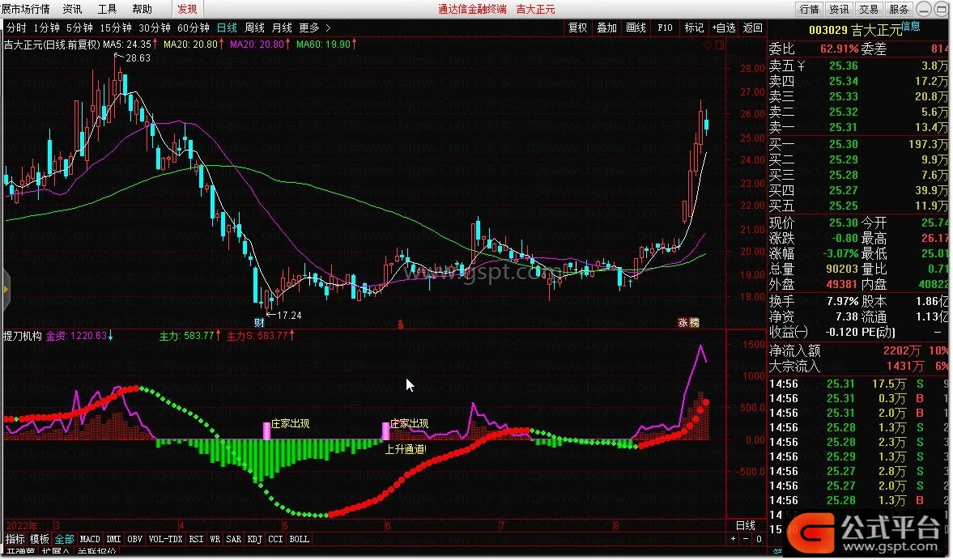Image resolution: width=953 pixels, height=560 pixels.
Task: Click the diamond icon above the price chart
Action: coord(708,45)
